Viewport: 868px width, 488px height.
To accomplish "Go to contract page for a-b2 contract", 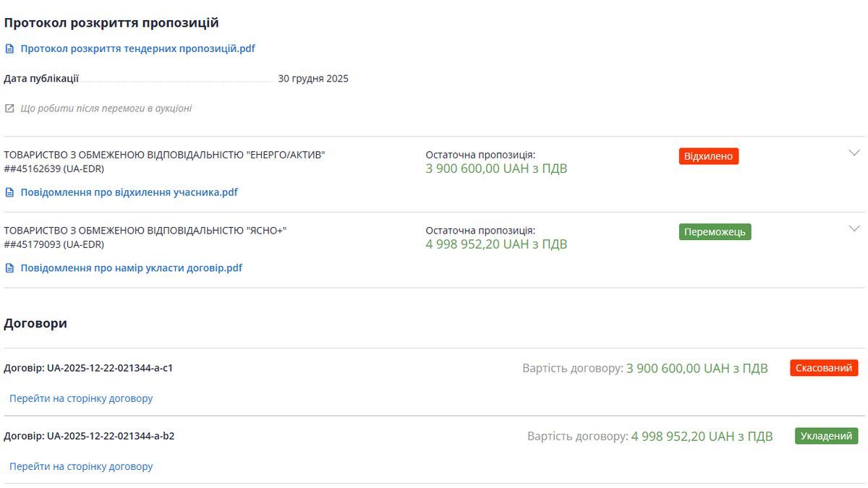I will click(81, 466).
